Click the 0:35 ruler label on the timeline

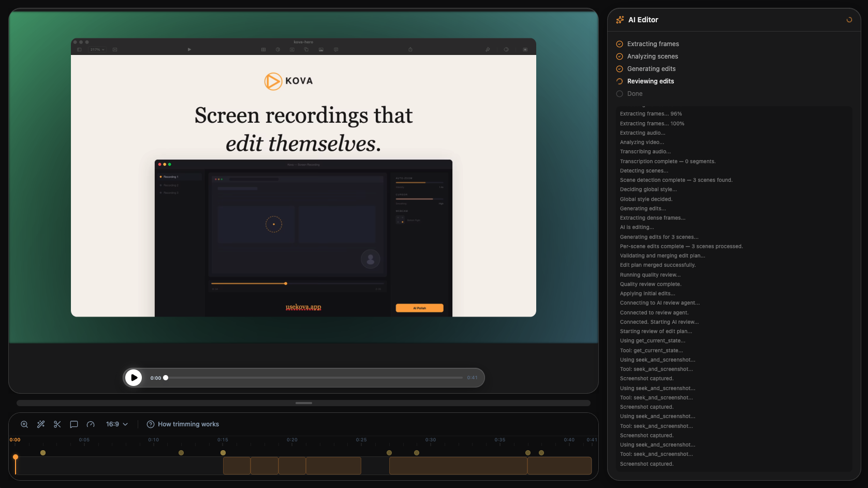[x=500, y=440]
